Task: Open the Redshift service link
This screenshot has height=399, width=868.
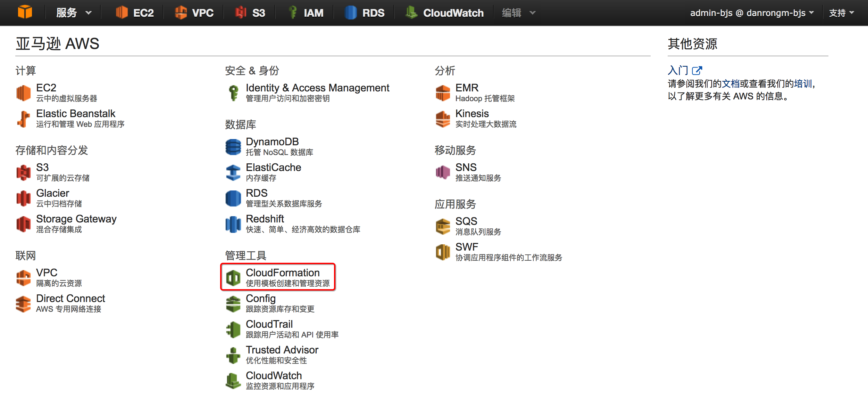Action: tap(265, 219)
